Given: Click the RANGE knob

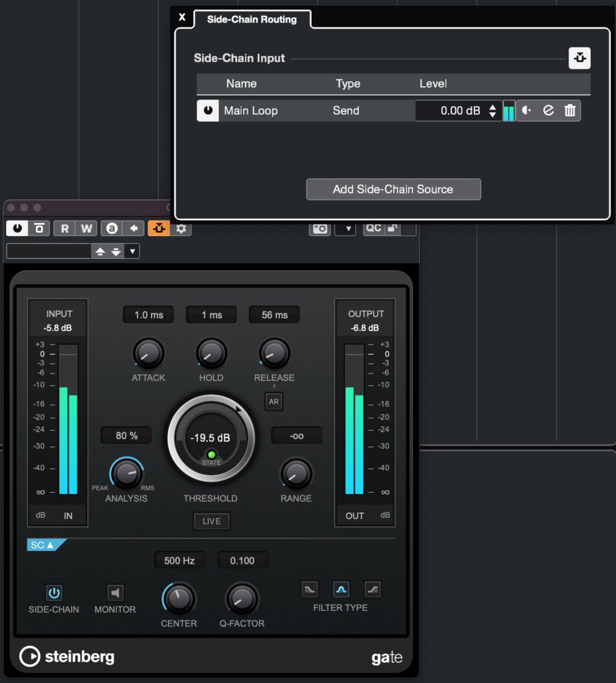Looking at the screenshot, I should (x=296, y=474).
